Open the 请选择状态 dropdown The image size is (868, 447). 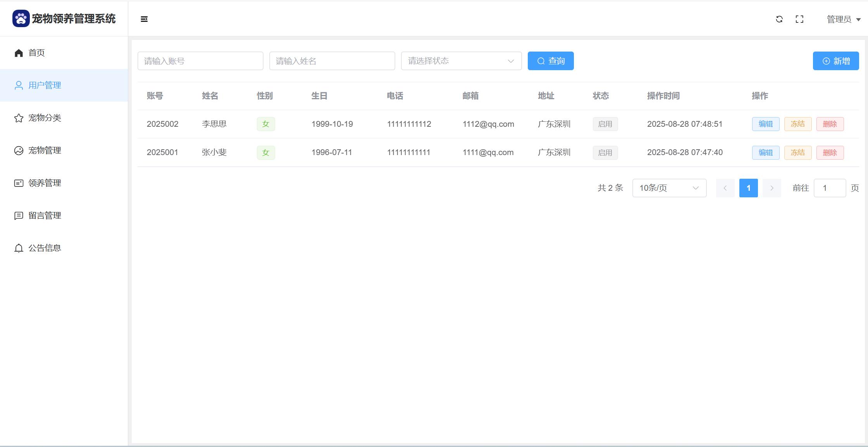(x=461, y=61)
